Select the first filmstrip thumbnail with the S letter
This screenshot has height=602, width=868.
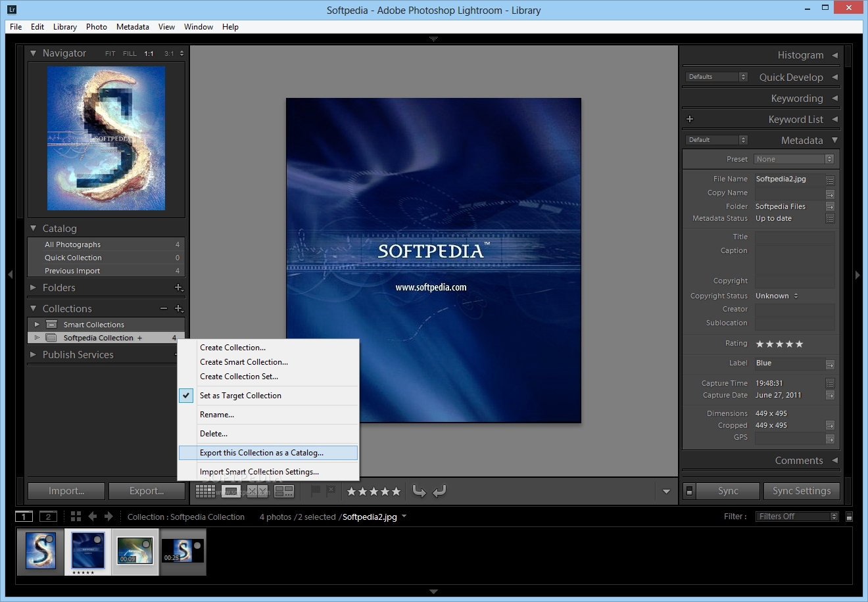click(40, 551)
